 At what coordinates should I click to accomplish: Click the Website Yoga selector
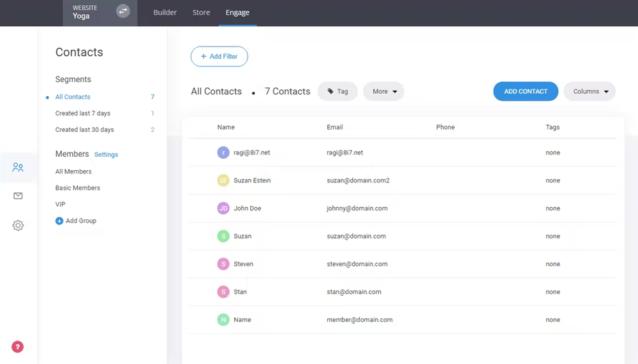(100, 13)
